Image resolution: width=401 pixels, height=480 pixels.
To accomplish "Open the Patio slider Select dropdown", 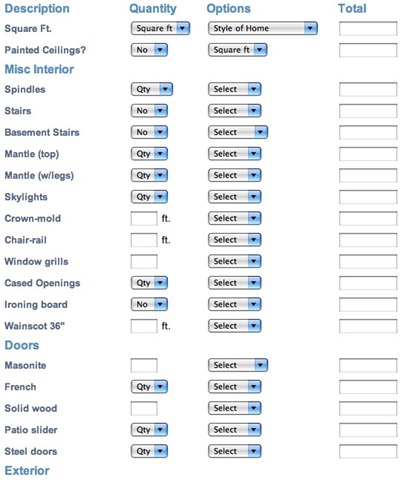I will click(x=235, y=430).
